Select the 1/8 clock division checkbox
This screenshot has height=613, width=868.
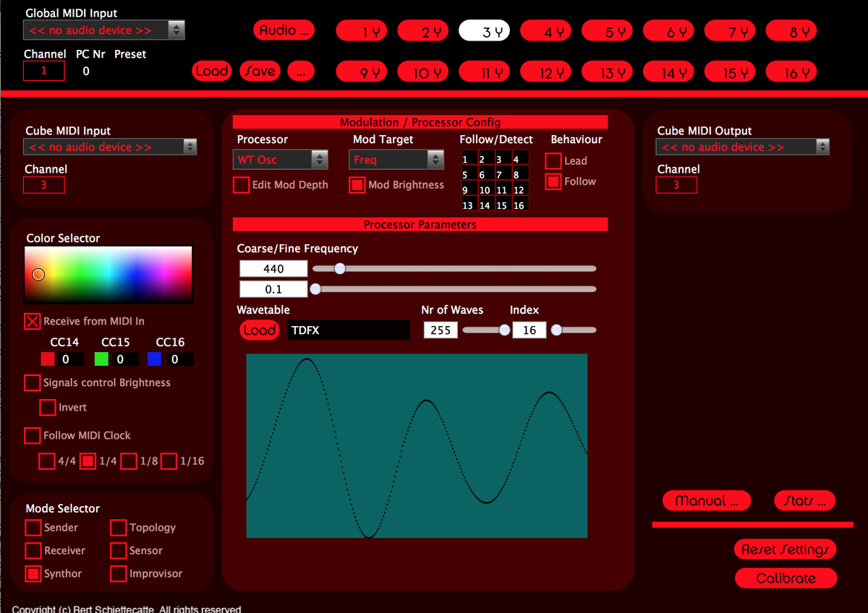[x=129, y=460]
